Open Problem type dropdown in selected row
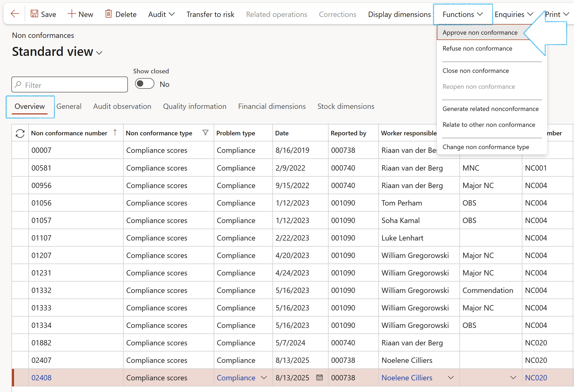Screen dimensions: 574x392 264,377
